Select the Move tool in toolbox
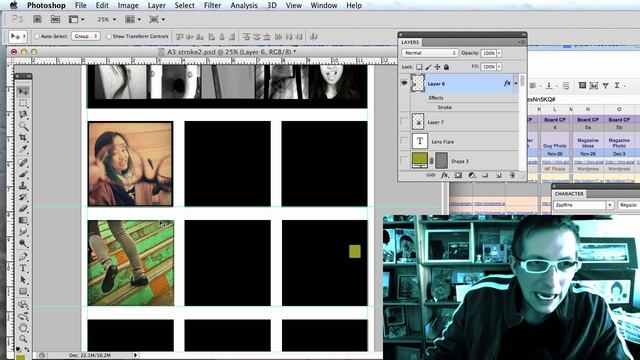This screenshot has width=640, height=360. coord(23,91)
